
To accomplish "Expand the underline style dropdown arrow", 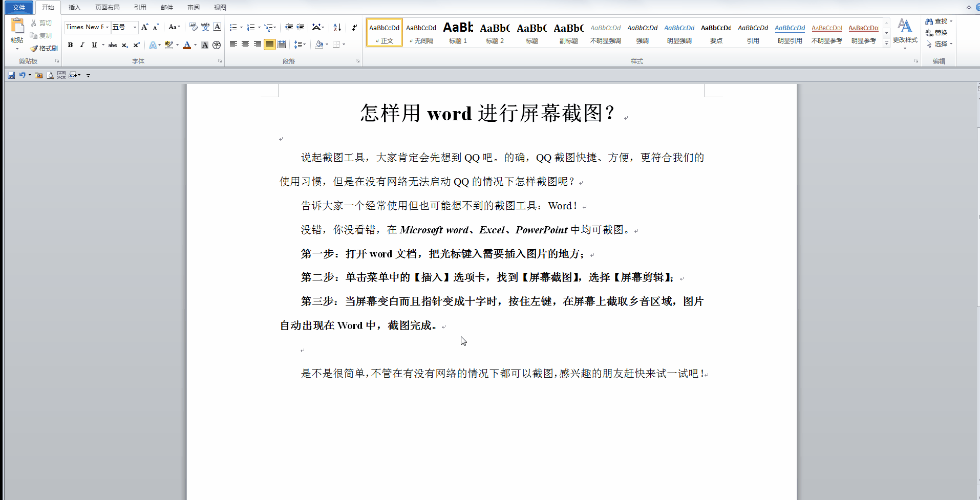I will coord(103,45).
